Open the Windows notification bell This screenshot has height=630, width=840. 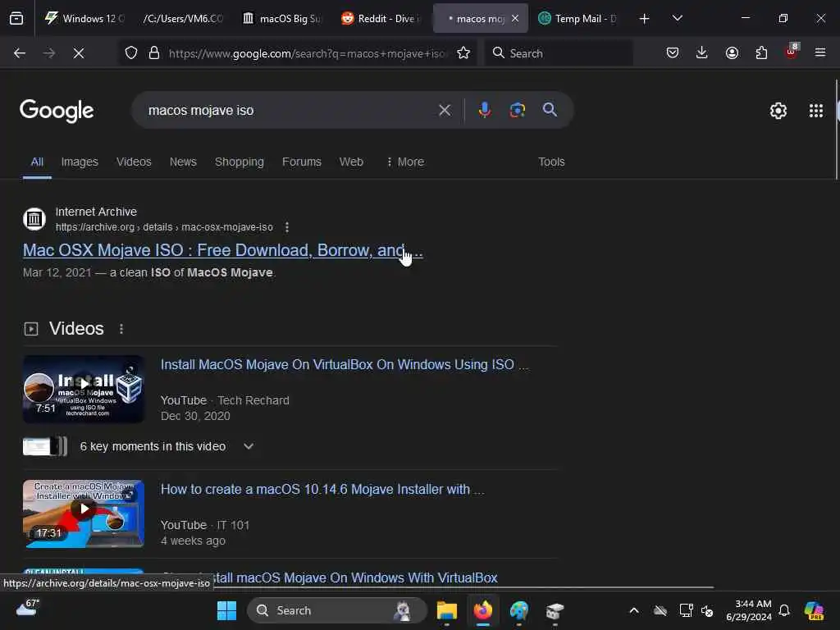pos(784,610)
